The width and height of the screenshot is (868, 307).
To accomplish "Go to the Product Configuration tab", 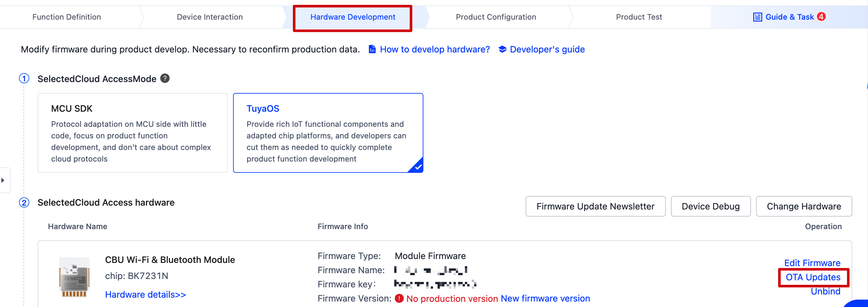I will [496, 17].
